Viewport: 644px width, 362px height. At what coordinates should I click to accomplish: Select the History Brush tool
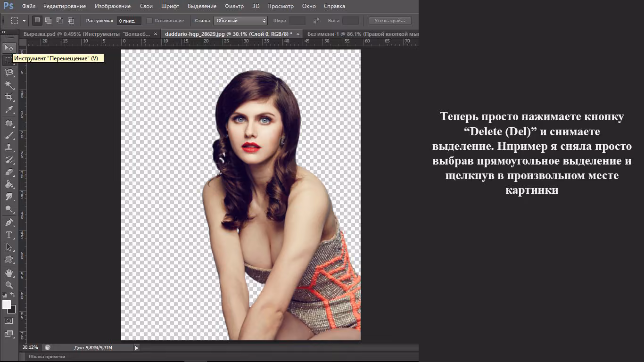point(9,160)
